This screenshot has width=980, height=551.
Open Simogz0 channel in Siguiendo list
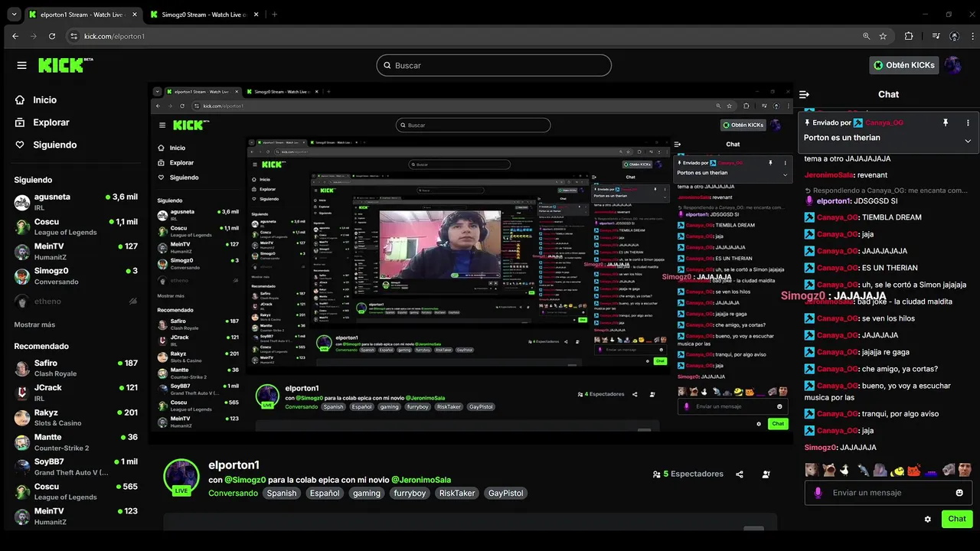coord(76,276)
